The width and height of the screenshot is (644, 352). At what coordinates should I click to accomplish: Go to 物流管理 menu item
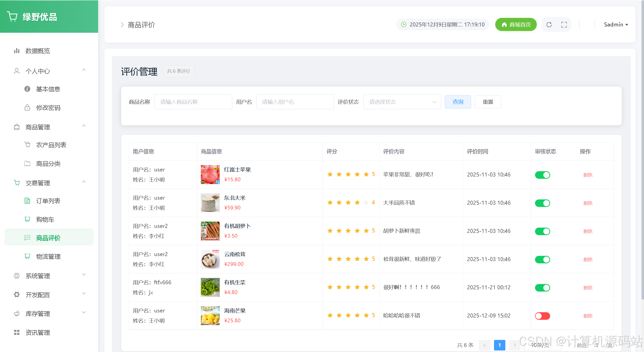(x=48, y=257)
